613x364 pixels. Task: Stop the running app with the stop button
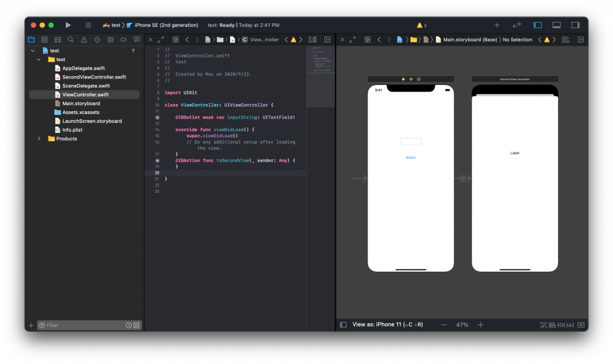tap(88, 25)
